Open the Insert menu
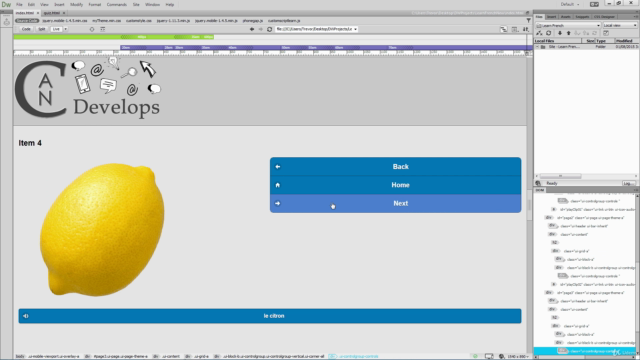Screen dimensions: 640x360 [x=59, y=4]
